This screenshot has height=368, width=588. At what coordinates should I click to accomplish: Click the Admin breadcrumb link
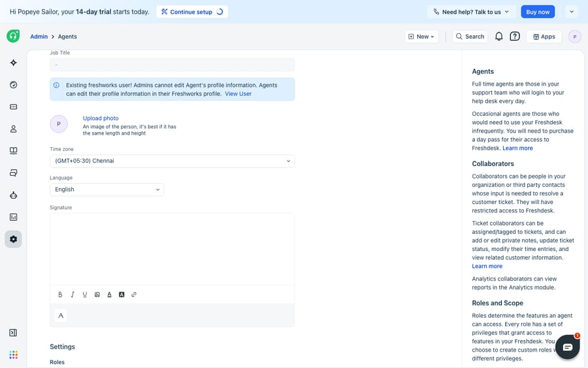[39, 37]
